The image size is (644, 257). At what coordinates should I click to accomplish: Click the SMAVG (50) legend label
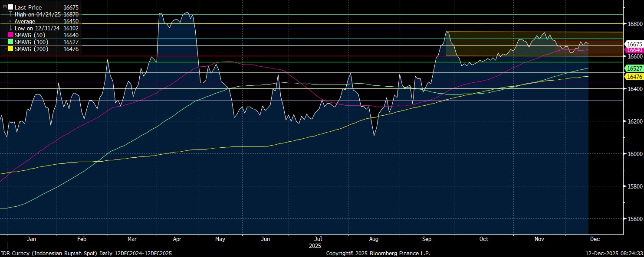tap(32, 35)
